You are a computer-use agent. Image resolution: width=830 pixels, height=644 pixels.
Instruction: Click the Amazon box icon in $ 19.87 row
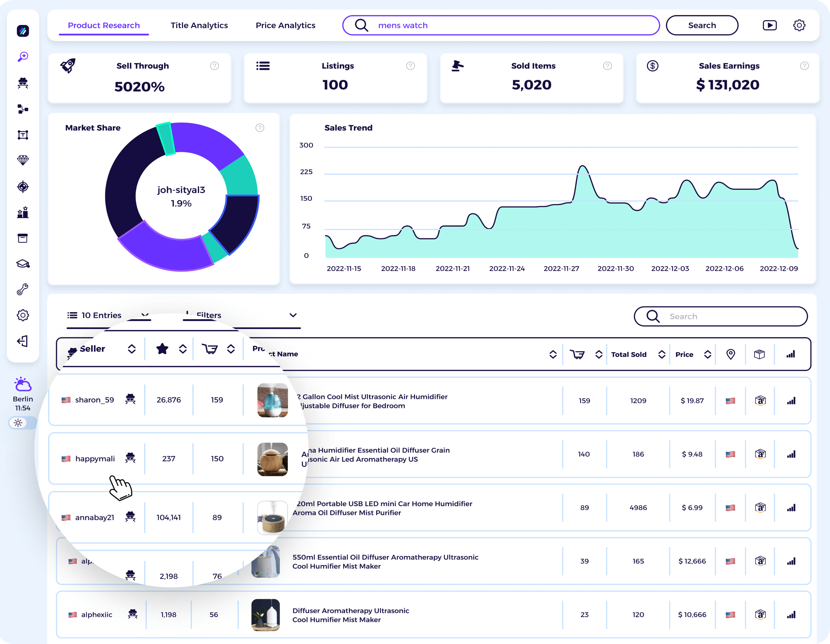(760, 401)
